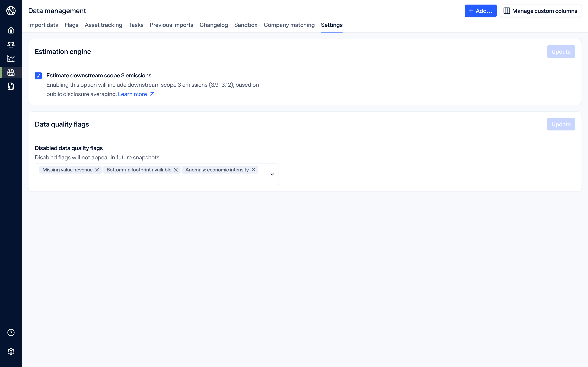Open the line chart analytics sidebar icon
Image resolution: width=588 pixels, height=367 pixels.
pos(11,58)
